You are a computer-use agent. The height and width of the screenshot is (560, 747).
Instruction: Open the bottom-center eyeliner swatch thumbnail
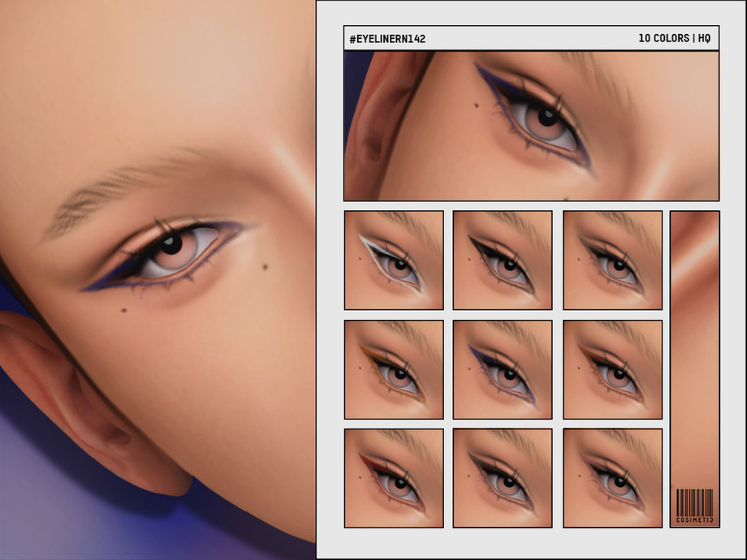point(503,478)
